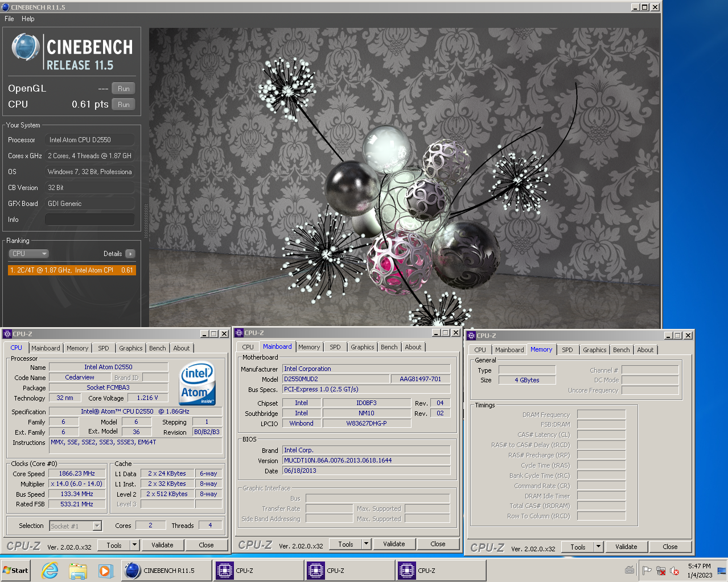This screenshot has height=582, width=728.
Task: Open the Cinebench File menu
Action: [x=9, y=19]
